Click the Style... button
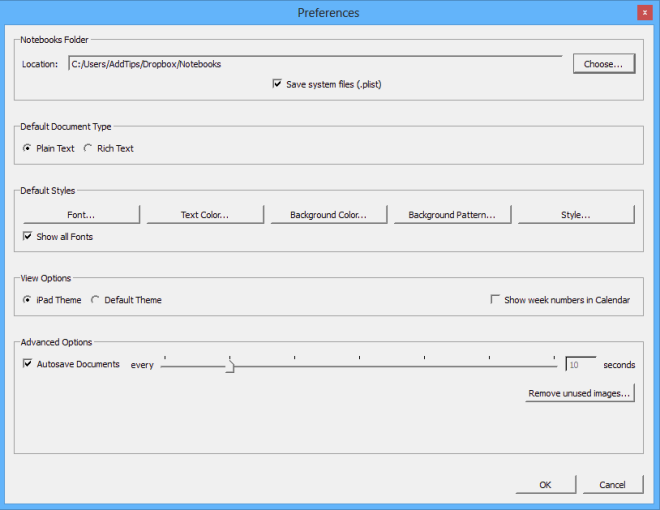 tap(576, 215)
